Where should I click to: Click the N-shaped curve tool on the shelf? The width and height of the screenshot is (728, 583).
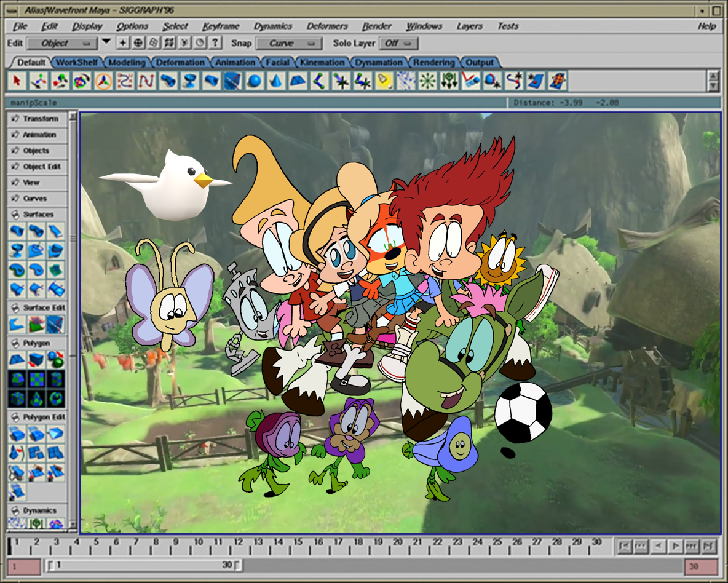pyautogui.click(x=146, y=81)
